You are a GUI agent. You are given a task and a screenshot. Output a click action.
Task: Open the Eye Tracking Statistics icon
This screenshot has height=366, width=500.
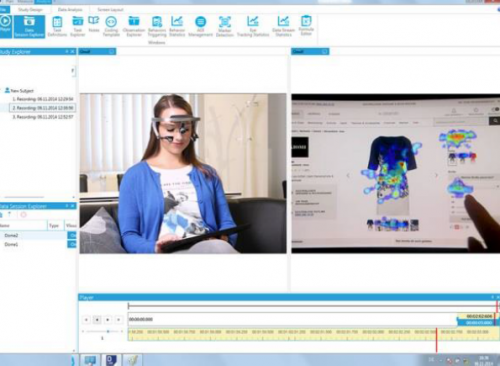coord(253,27)
